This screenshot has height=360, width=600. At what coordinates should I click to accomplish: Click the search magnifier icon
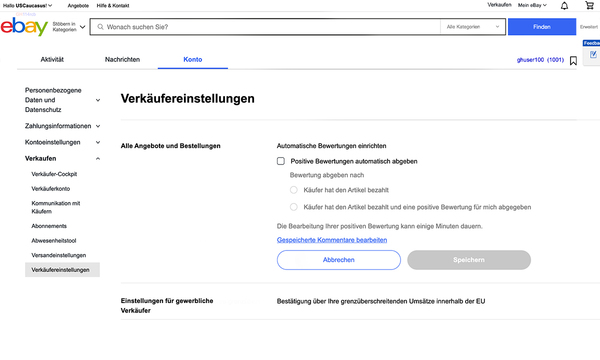(x=100, y=27)
